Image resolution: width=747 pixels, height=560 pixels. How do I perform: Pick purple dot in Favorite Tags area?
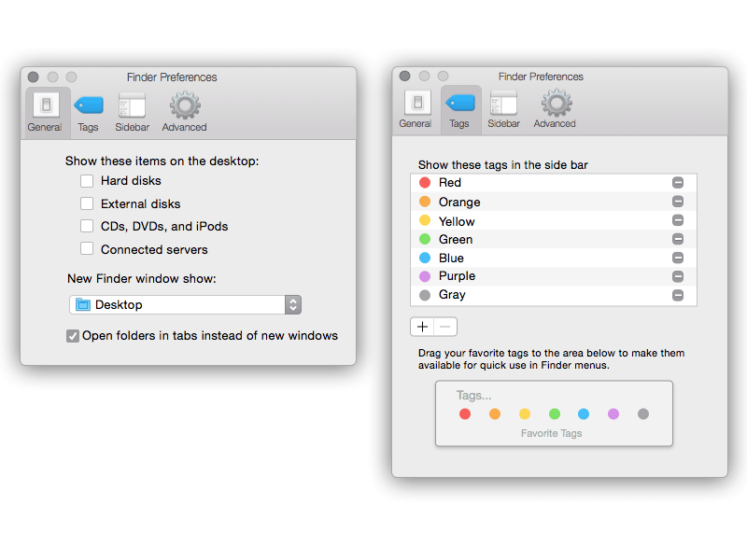[x=613, y=413]
